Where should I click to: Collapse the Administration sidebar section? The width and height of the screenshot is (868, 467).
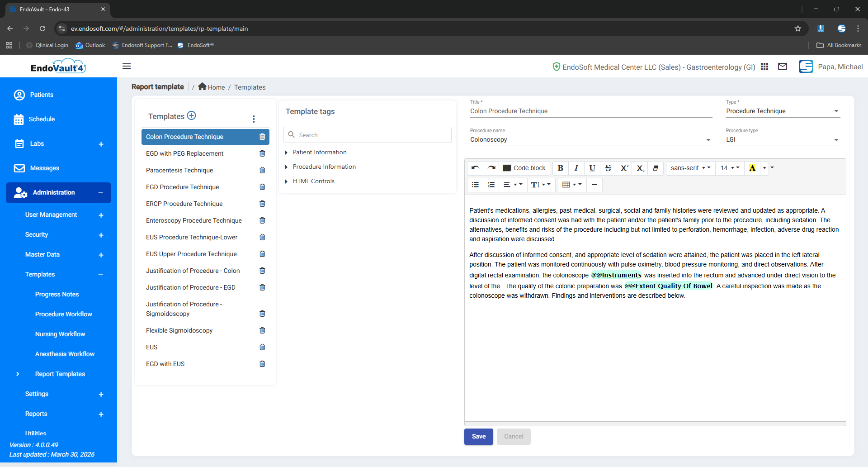click(x=100, y=193)
